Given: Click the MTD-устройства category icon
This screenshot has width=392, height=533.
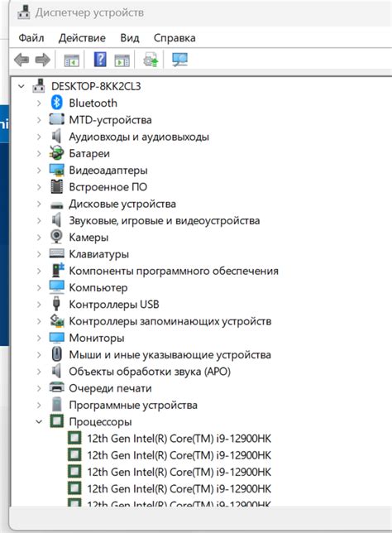Looking at the screenshot, I should click(x=57, y=120).
